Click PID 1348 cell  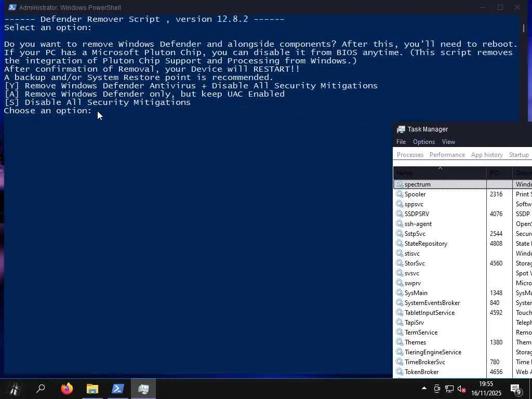coord(496,292)
